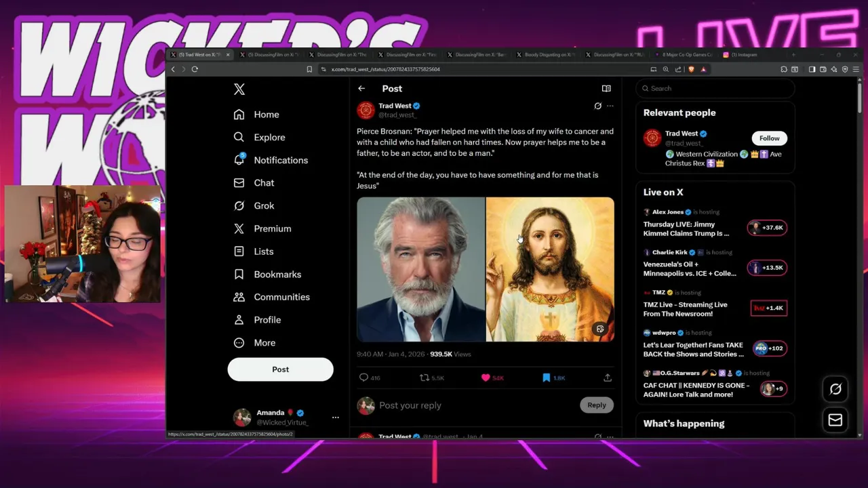Click the 939.5K Views count
Viewport: 868px width, 488px height.
(450, 354)
